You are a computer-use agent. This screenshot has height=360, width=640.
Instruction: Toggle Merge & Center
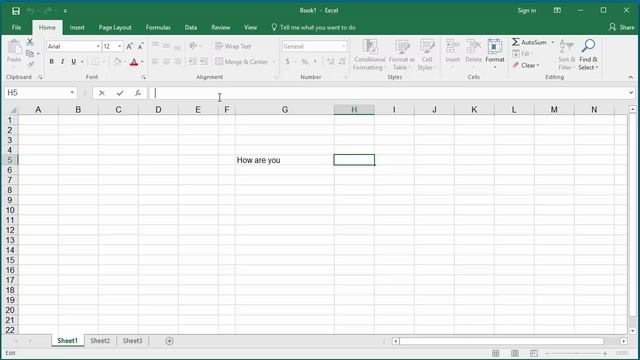(242, 62)
